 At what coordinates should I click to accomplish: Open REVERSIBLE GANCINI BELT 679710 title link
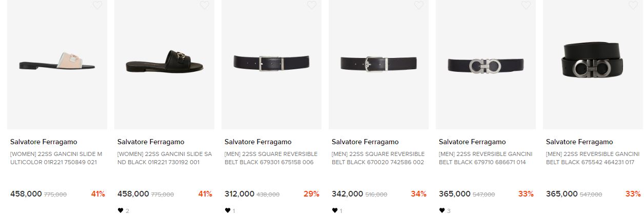[486, 158]
